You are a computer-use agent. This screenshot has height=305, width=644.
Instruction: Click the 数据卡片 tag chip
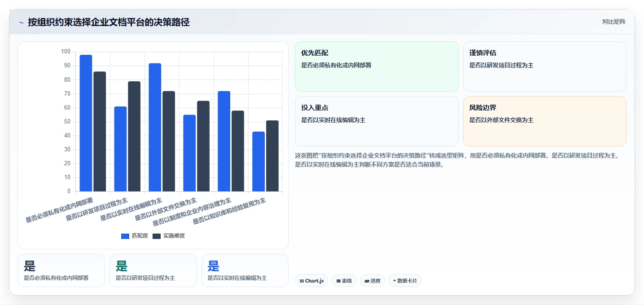click(x=405, y=281)
